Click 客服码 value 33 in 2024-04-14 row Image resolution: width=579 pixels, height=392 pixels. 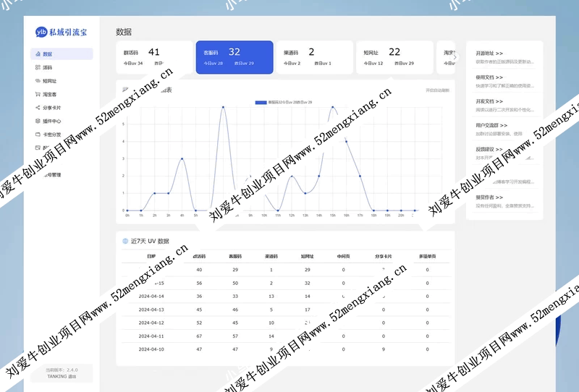(235, 297)
